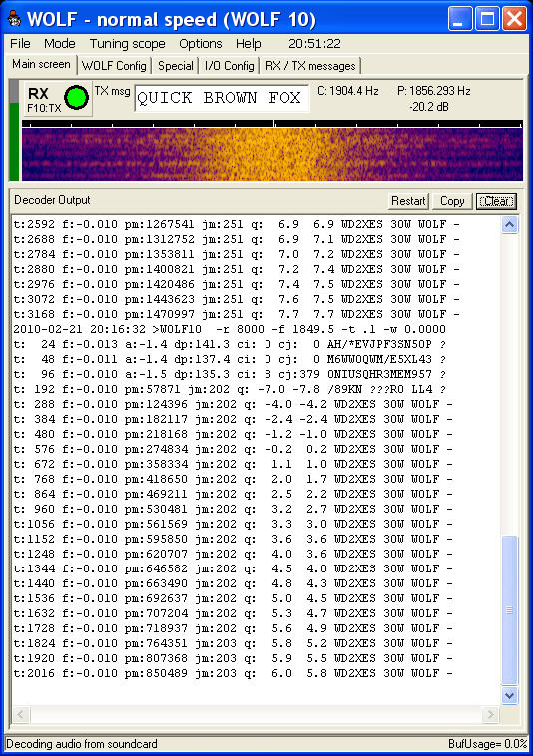This screenshot has height=756, width=533.
Task: Open the Mode menu
Action: point(59,44)
